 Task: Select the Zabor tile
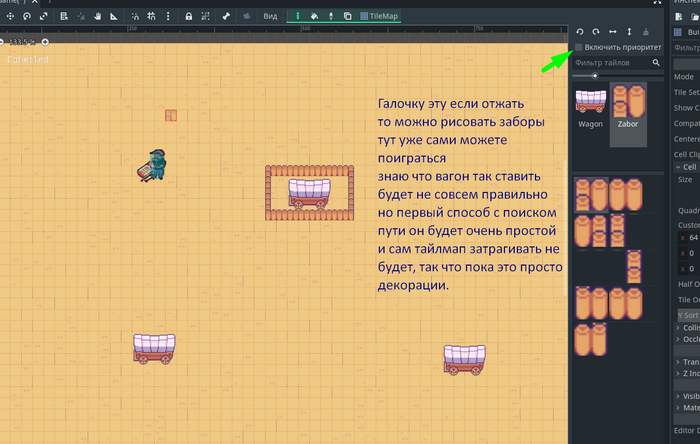click(x=627, y=107)
